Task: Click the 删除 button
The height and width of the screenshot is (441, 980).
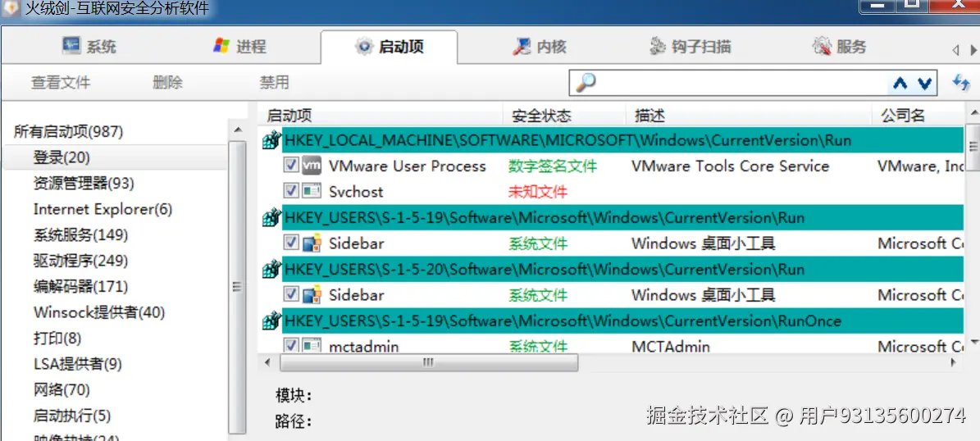Action: click(167, 83)
